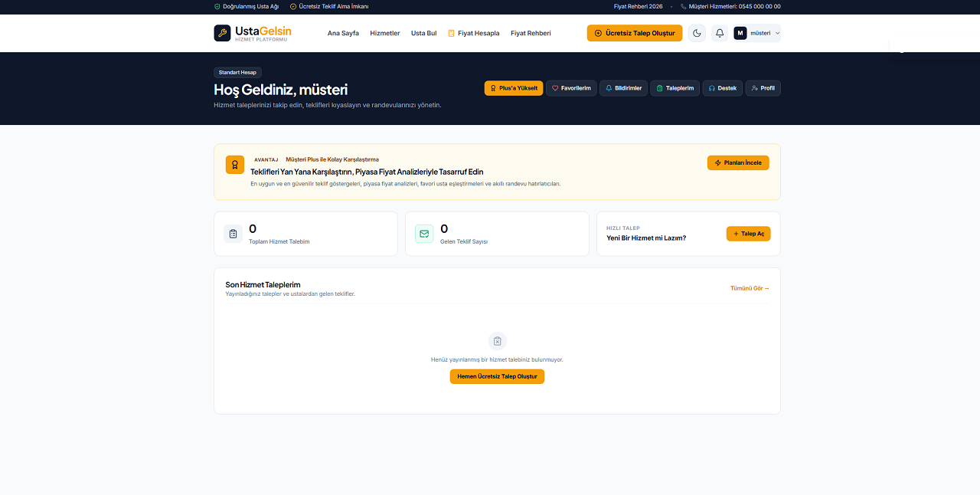The width and height of the screenshot is (980, 495).
Task: Open the Taleplerim button
Action: pos(675,88)
